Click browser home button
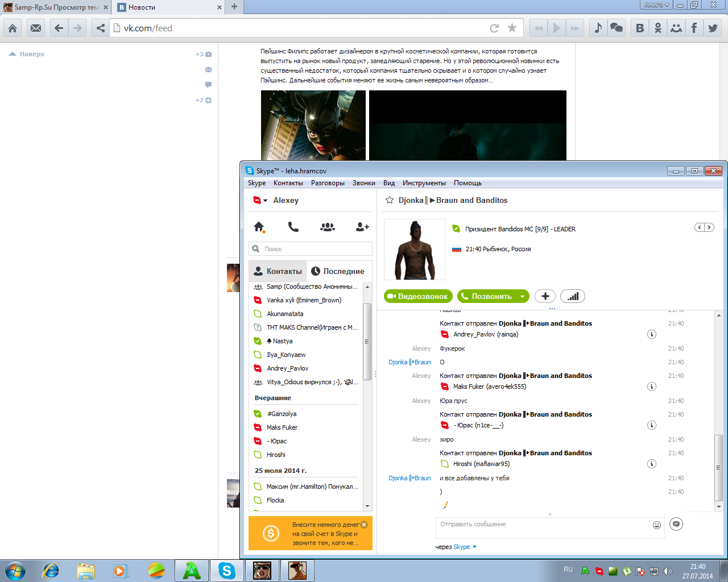Viewport: 728px width, 582px height. 13,28
